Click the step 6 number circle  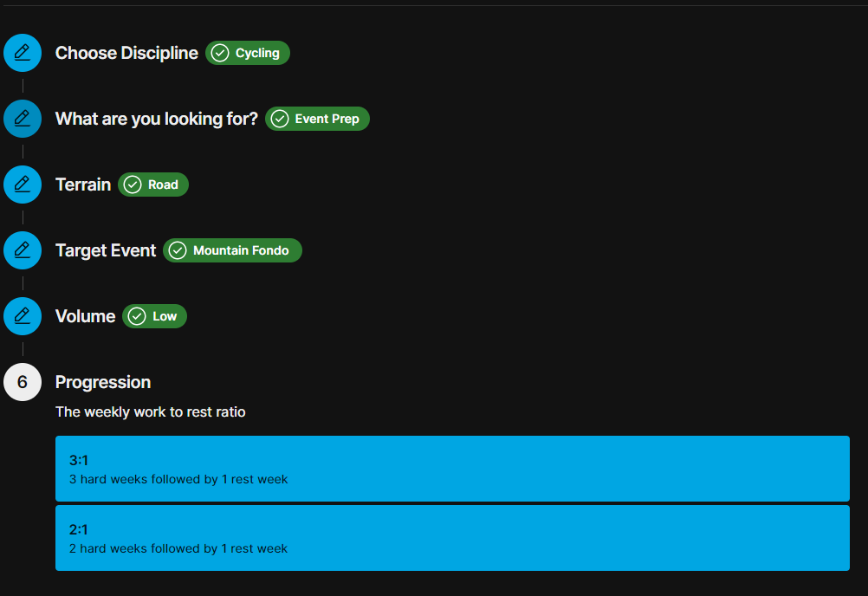23,382
